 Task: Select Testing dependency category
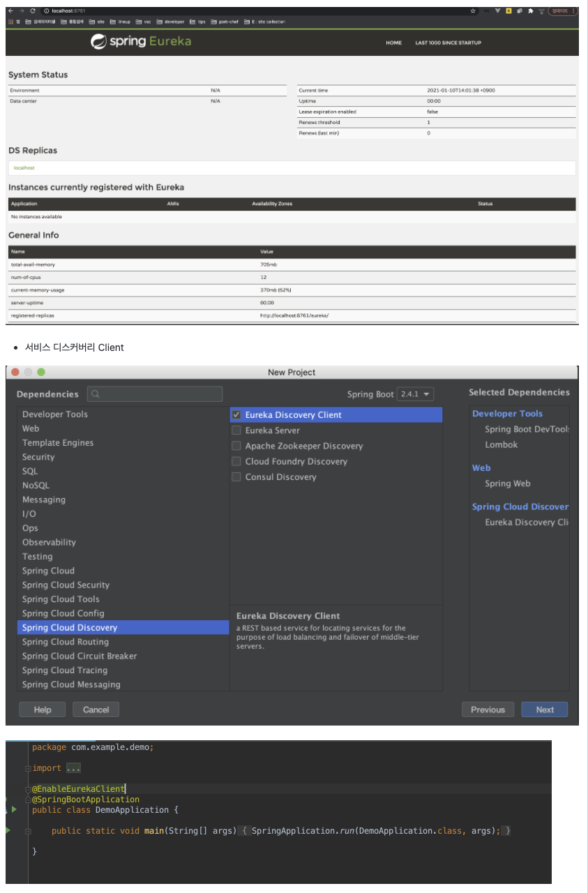38,557
